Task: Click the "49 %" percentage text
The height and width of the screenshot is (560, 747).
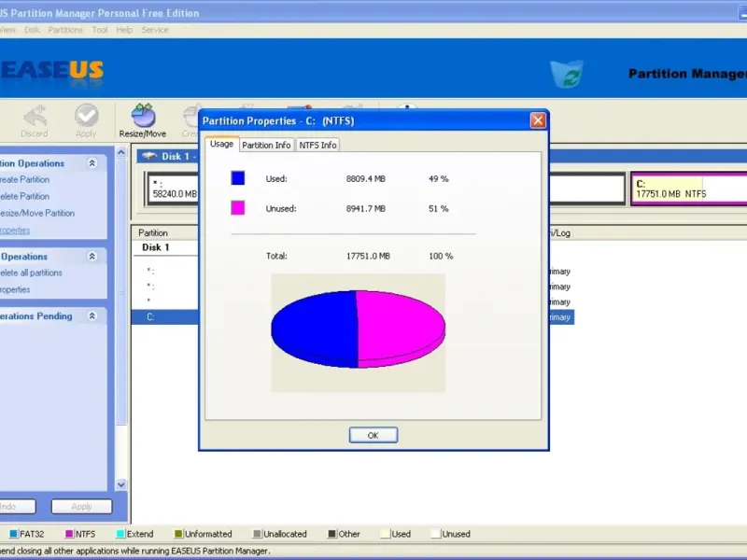Action: click(x=439, y=179)
